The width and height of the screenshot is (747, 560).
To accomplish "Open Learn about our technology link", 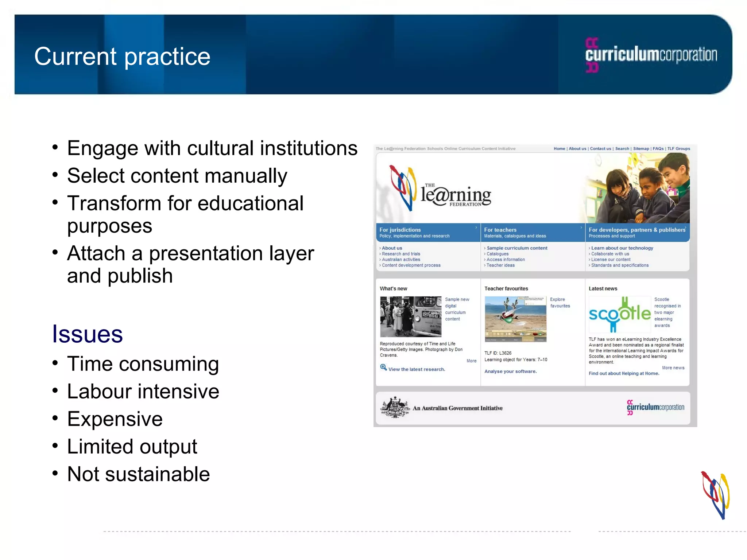I will 622,248.
